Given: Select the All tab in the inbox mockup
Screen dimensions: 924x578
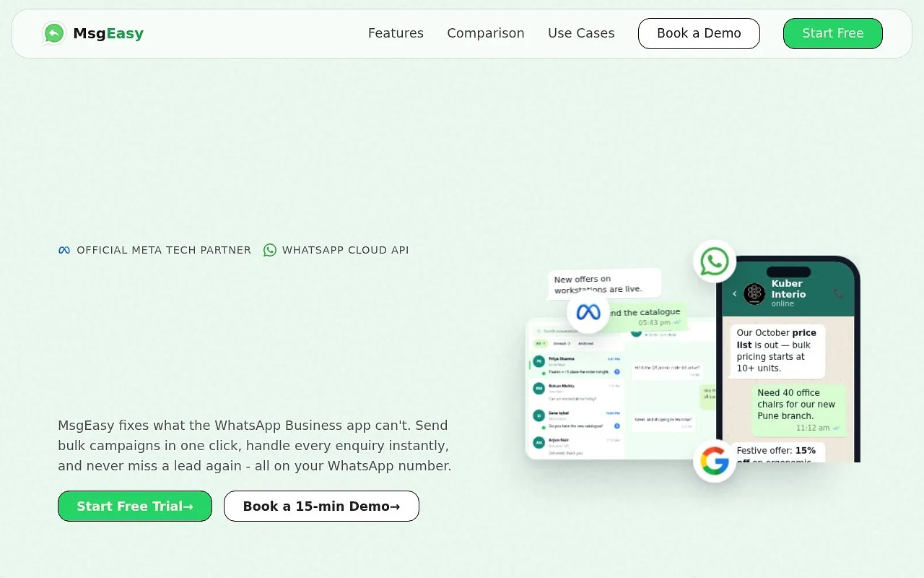Looking at the screenshot, I should click(541, 343).
